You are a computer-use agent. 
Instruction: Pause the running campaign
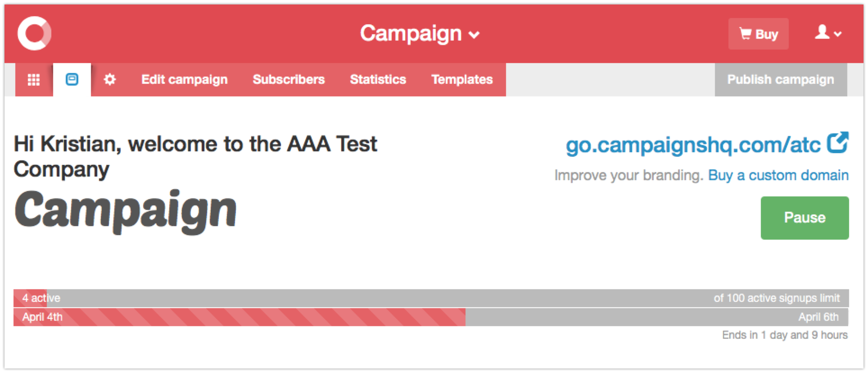point(805,218)
